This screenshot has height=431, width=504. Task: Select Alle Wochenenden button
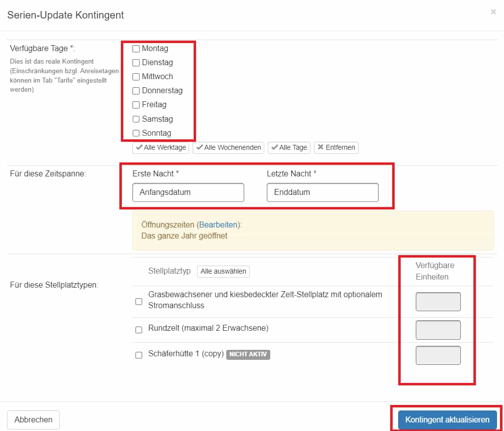(x=228, y=147)
